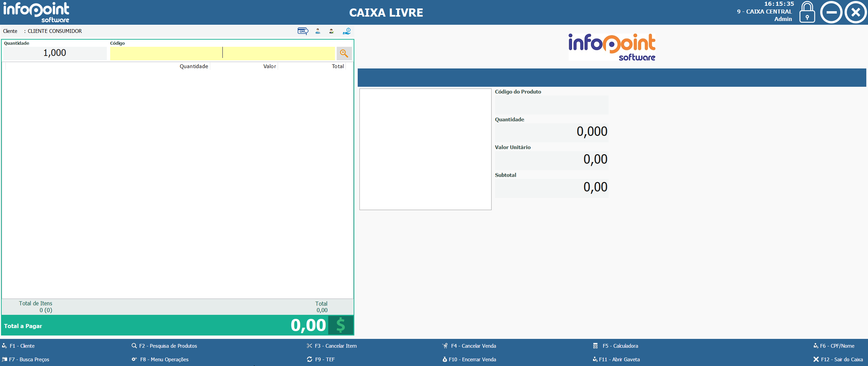
Task: Open the F5 - Calculadora
Action: [x=620, y=346]
